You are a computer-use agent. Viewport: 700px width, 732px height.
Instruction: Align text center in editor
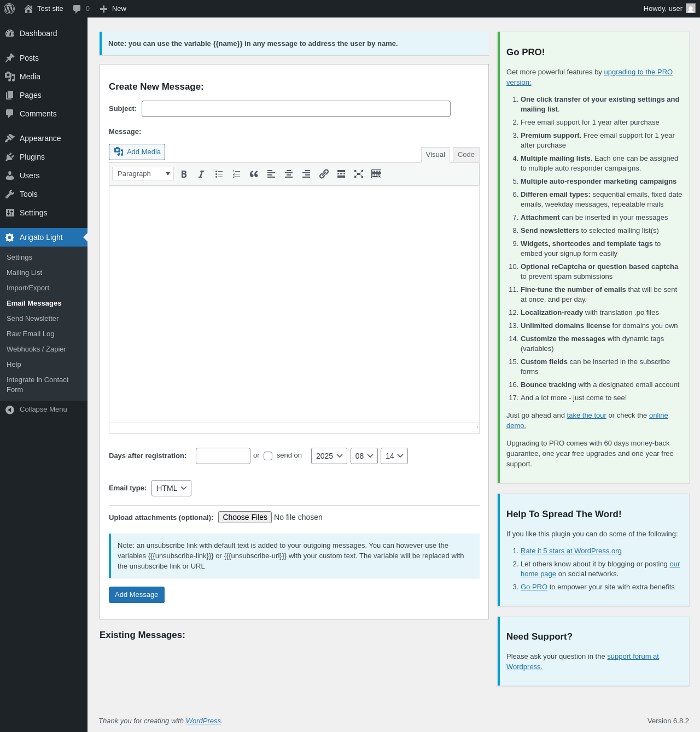pyautogui.click(x=289, y=174)
